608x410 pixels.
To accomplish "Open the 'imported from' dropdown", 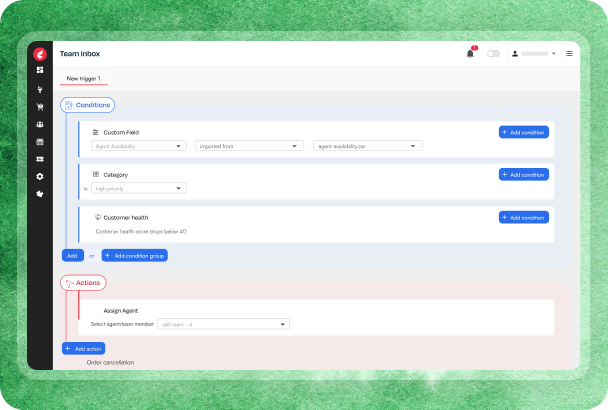I will [249, 146].
